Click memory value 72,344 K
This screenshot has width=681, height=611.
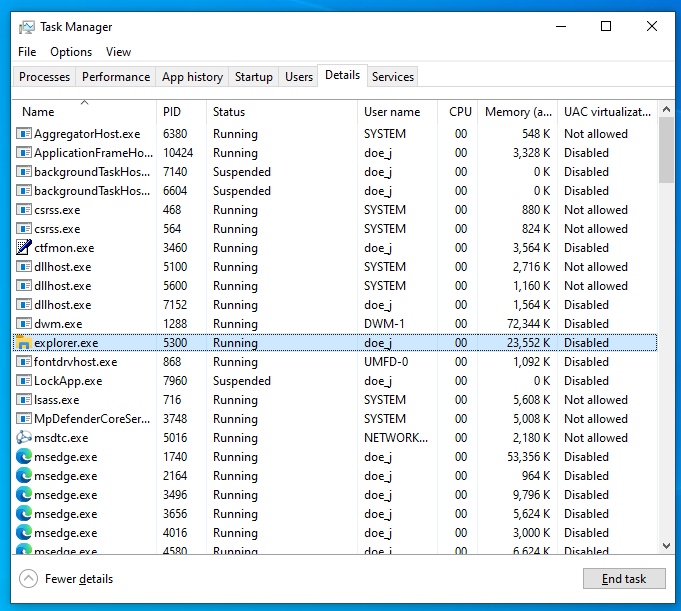pyautogui.click(x=528, y=324)
